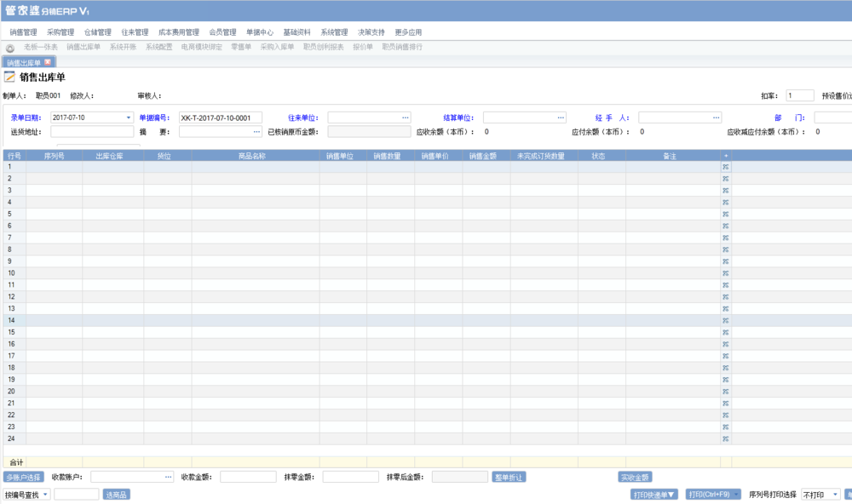Open the 仓储管理 menu

98,32
